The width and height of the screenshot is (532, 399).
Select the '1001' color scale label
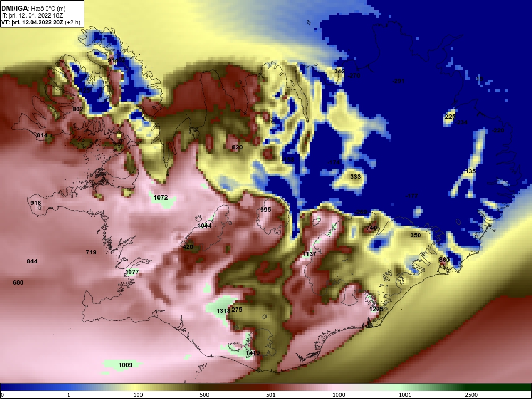click(x=405, y=395)
